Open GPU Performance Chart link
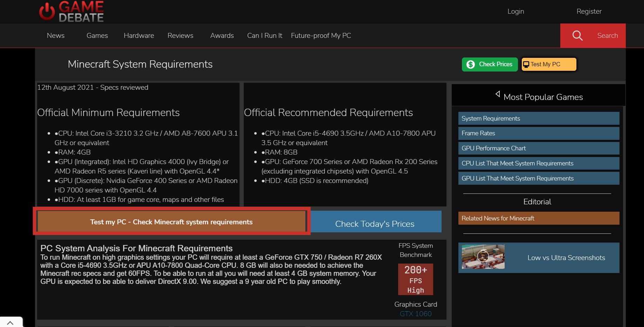 pyautogui.click(x=539, y=148)
